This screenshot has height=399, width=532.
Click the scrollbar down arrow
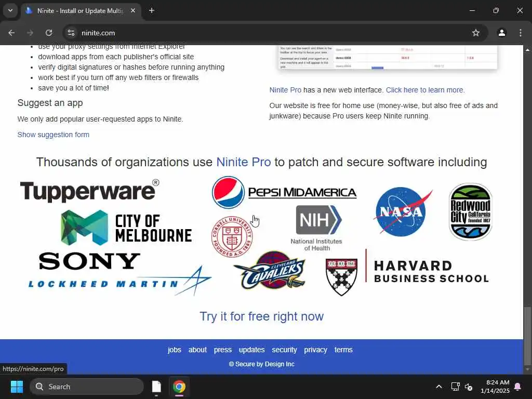[x=527, y=369]
